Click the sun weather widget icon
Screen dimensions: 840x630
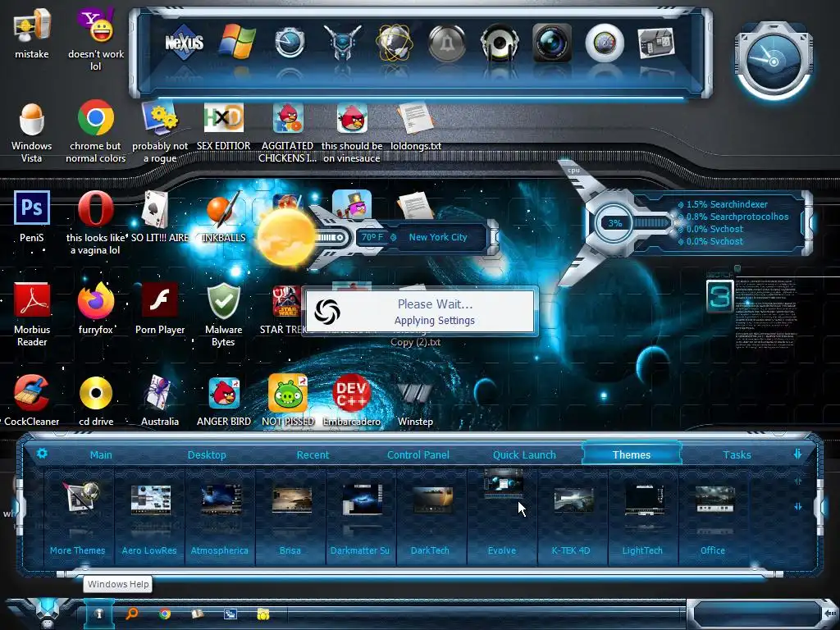pyautogui.click(x=285, y=237)
